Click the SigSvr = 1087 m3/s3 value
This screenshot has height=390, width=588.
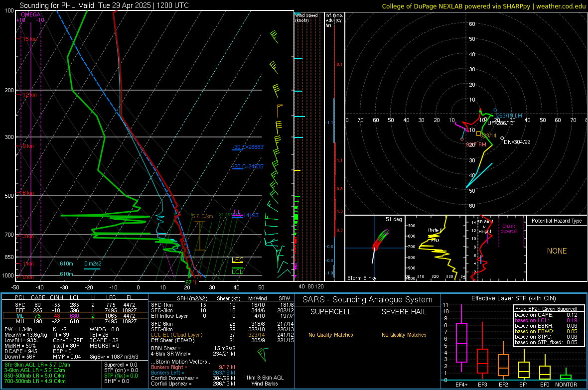coord(114,357)
